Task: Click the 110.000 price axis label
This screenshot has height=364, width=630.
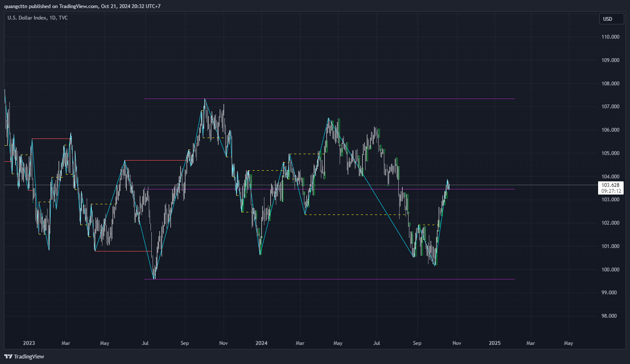Action: 610,37
